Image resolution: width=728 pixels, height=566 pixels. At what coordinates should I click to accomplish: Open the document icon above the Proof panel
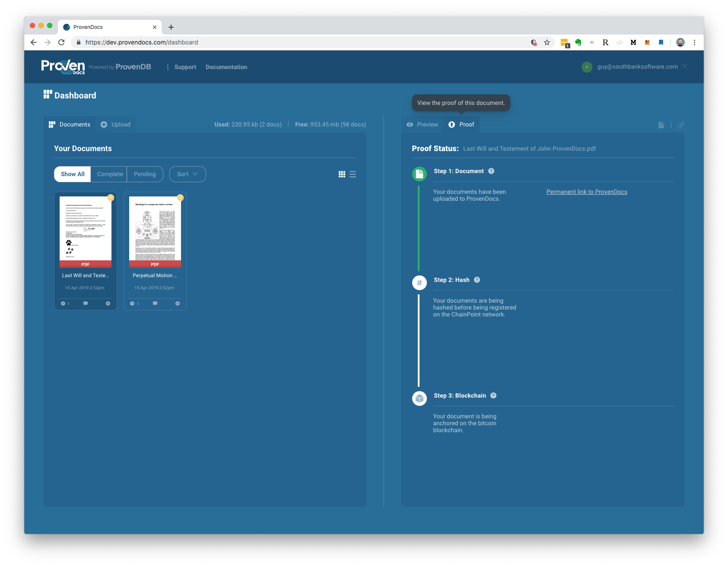pos(661,125)
